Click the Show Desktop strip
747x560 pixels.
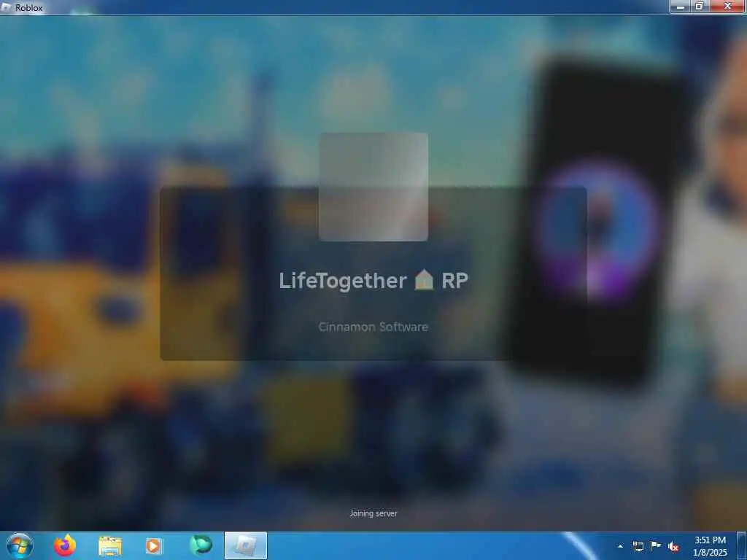point(743,545)
